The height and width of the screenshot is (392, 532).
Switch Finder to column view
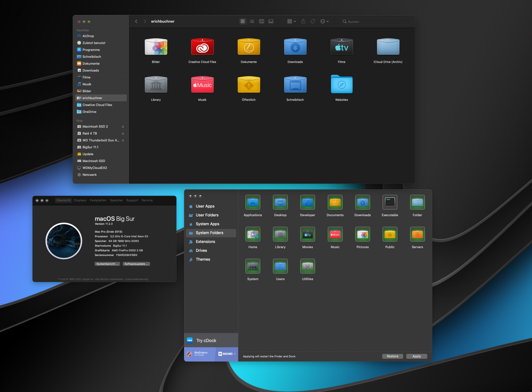point(261,21)
